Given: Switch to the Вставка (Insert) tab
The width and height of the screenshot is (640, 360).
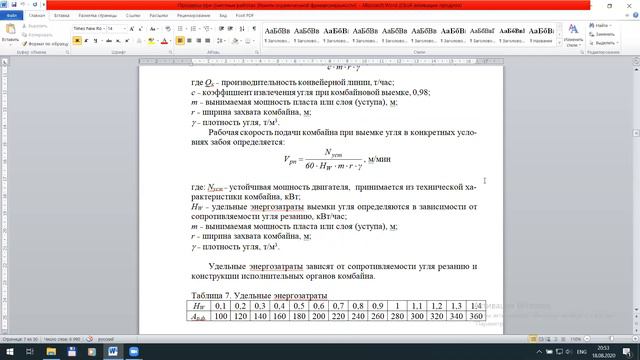Looking at the screenshot, I should (x=62, y=16).
